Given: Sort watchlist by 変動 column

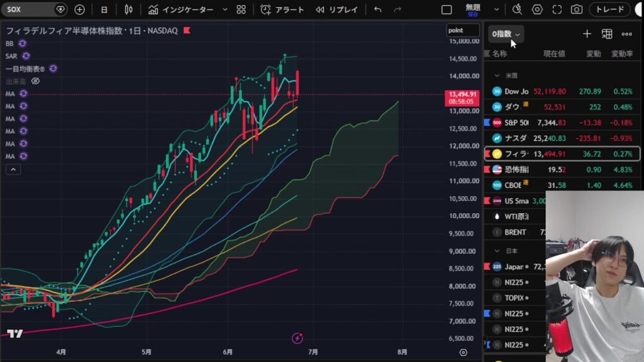Looking at the screenshot, I should [594, 54].
